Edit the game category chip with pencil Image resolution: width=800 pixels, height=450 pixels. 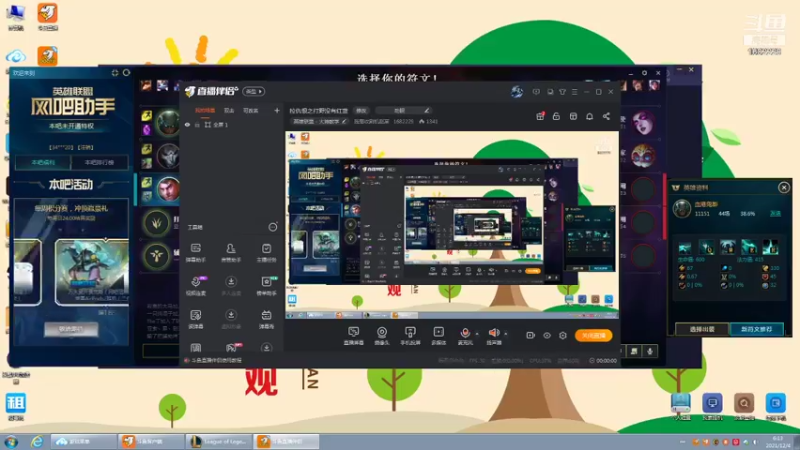pos(320,121)
